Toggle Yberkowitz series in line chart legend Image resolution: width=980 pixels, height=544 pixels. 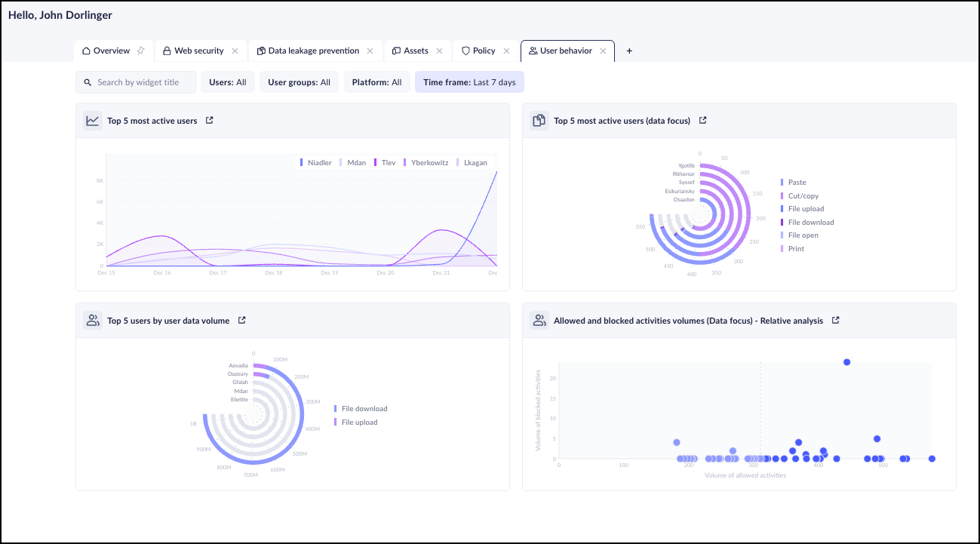pyautogui.click(x=429, y=162)
